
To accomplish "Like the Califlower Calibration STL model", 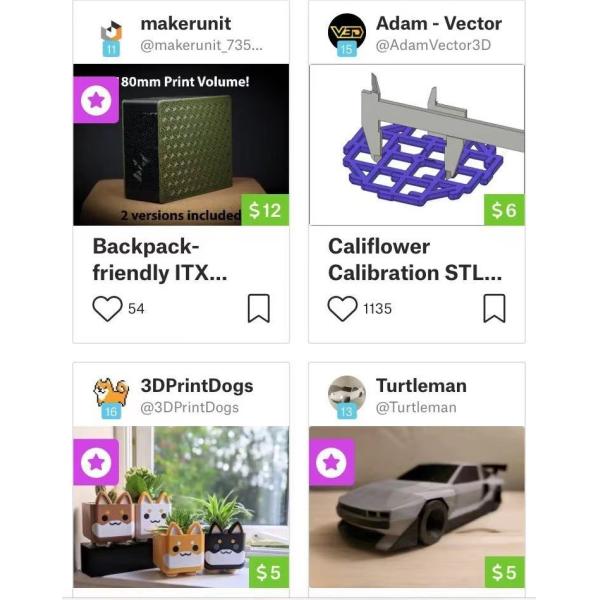I will pos(342,308).
